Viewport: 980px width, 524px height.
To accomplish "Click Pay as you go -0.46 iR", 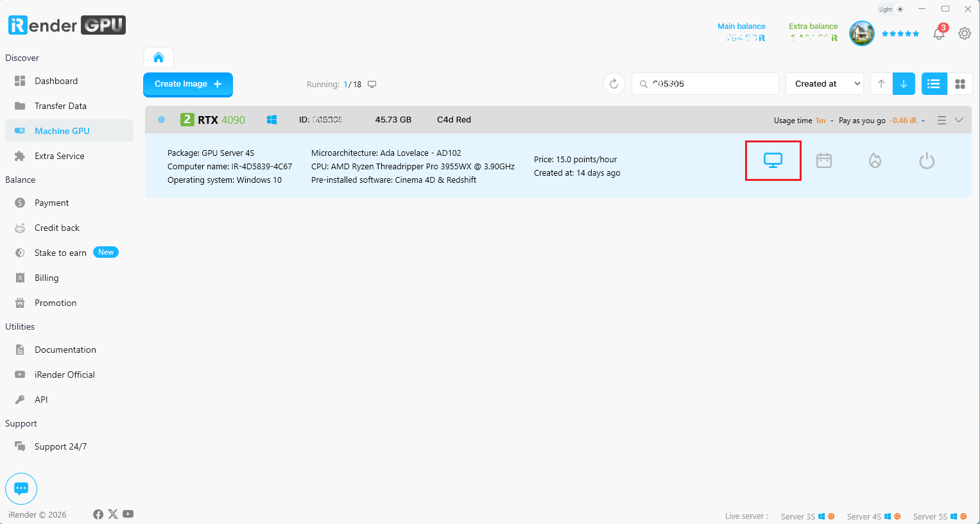I will [x=878, y=121].
